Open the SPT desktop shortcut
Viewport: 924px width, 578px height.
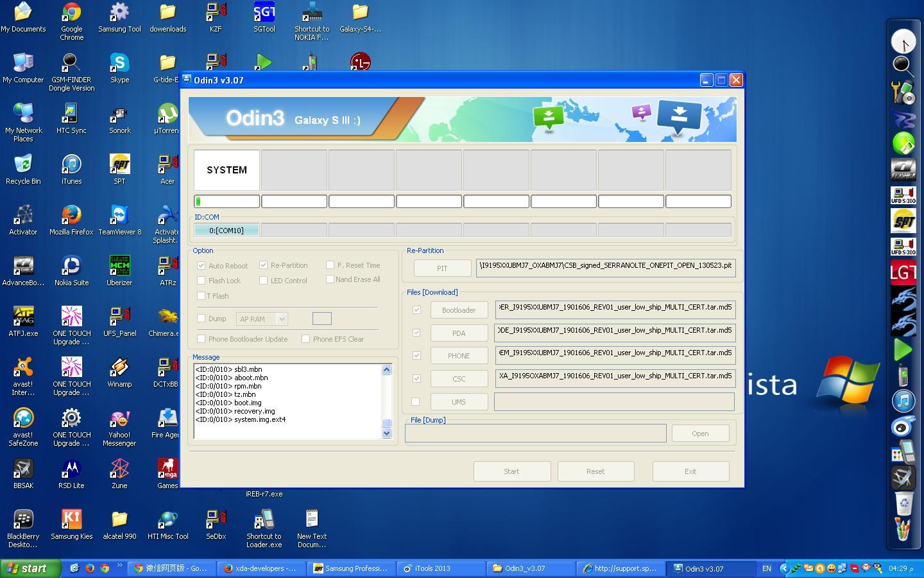click(x=119, y=170)
